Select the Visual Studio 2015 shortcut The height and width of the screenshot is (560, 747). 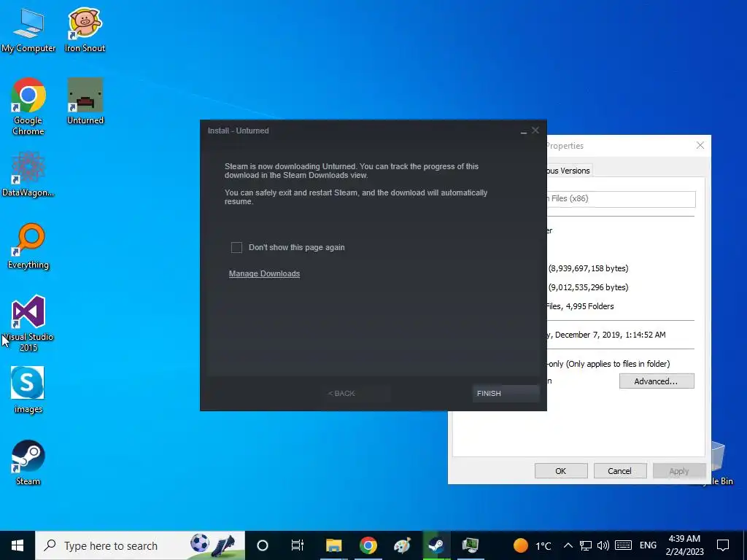click(28, 324)
